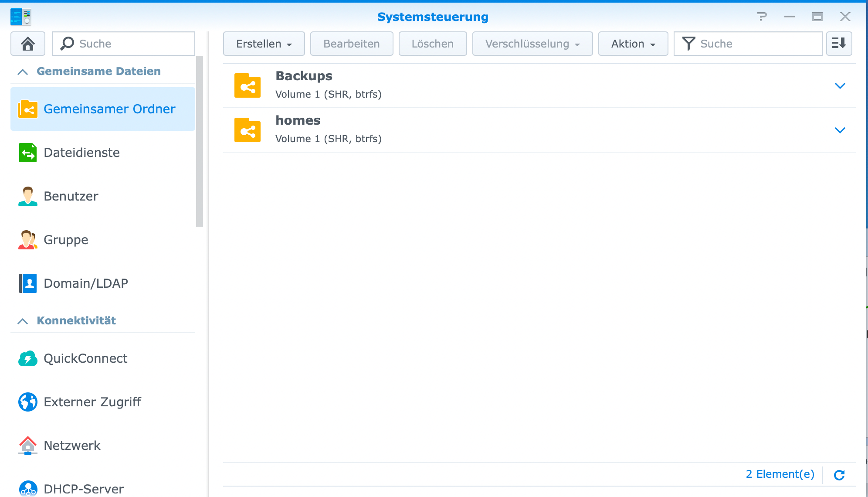Collapse the Gemeinsame Dateien section
868x497 pixels.
[x=23, y=71]
